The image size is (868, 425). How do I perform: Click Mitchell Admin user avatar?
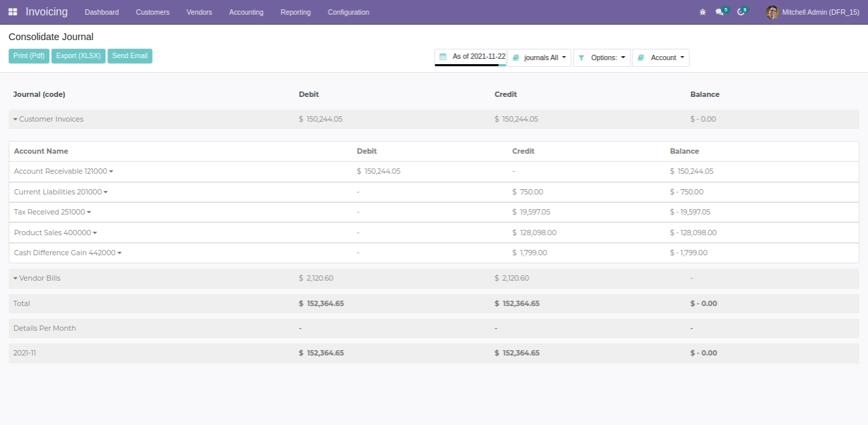(x=772, y=12)
